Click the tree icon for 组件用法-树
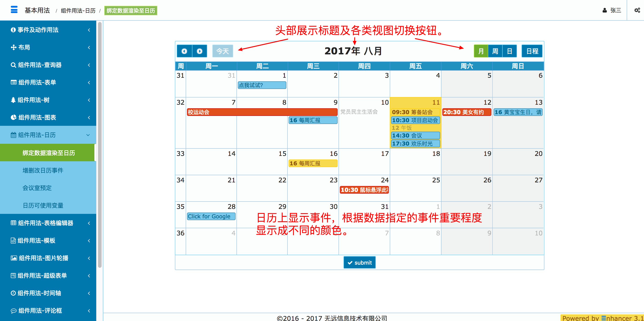 tap(13, 100)
